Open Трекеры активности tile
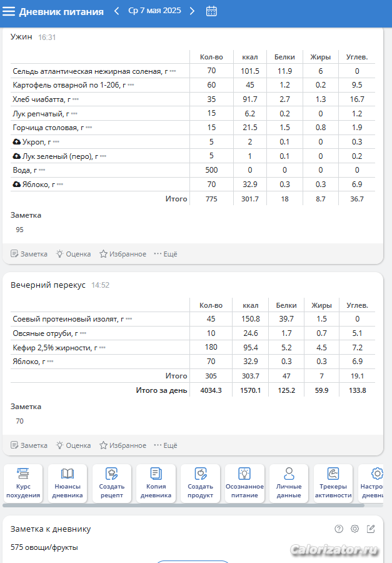Screen dimensions: 392x563 click(333, 484)
